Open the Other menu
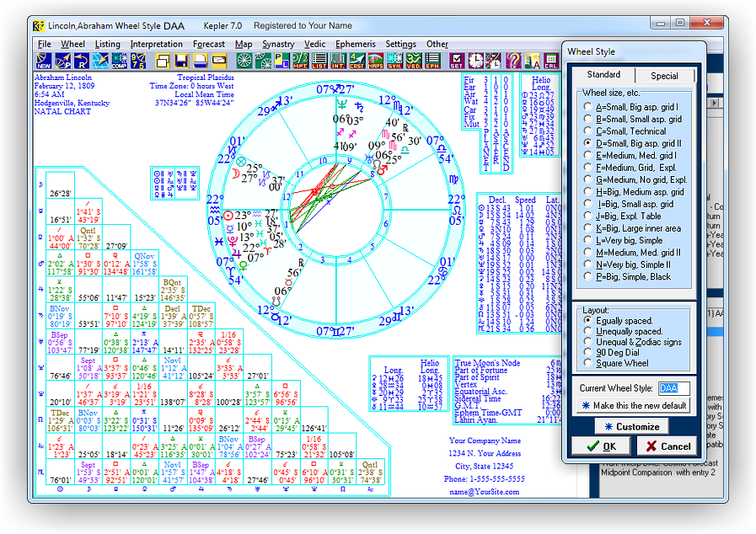This screenshot has height=534, width=756. pos(437,44)
